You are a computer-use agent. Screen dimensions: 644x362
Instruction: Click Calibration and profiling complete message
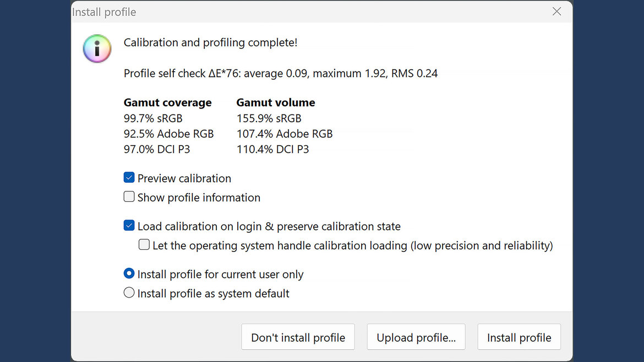pos(210,42)
